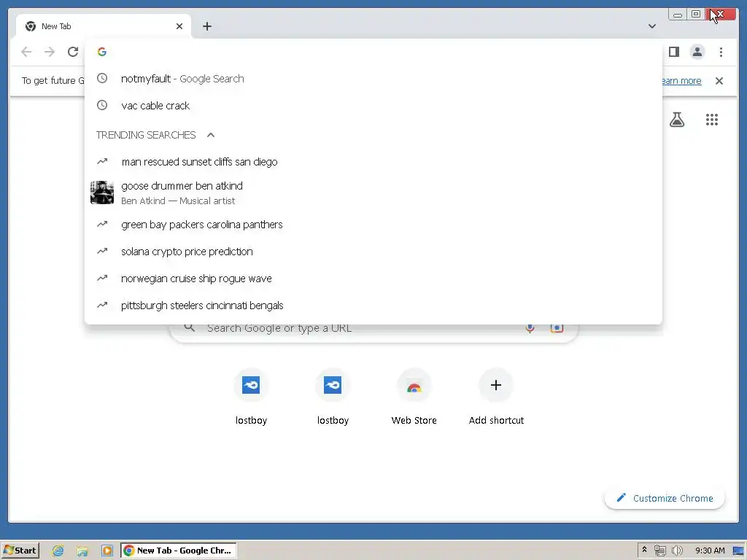Show hidden tray icons arrow
747x560 pixels.
tap(644, 550)
